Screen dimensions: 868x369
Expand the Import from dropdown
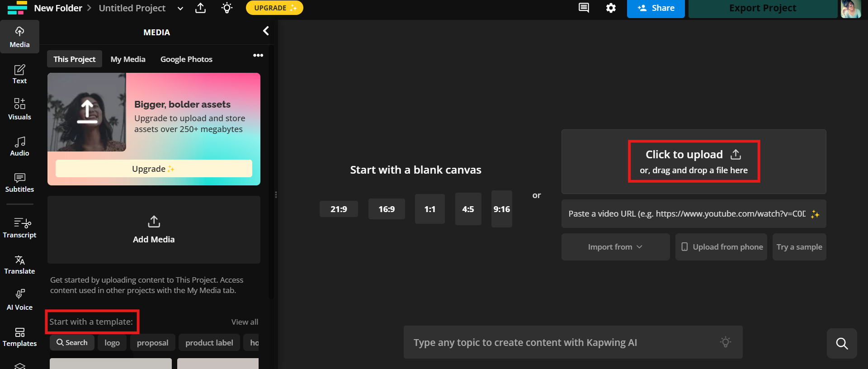tap(615, 247)
